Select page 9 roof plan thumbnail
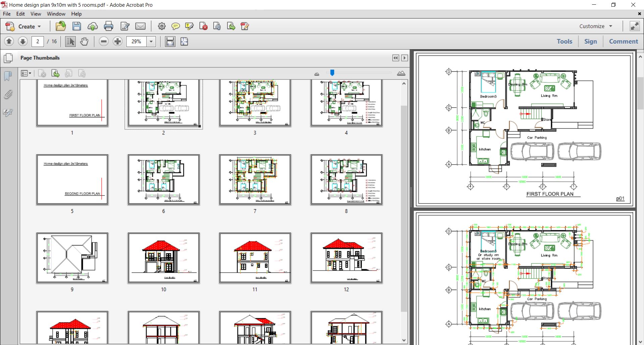This screenshot has height=345, width=644. point(72,258)
